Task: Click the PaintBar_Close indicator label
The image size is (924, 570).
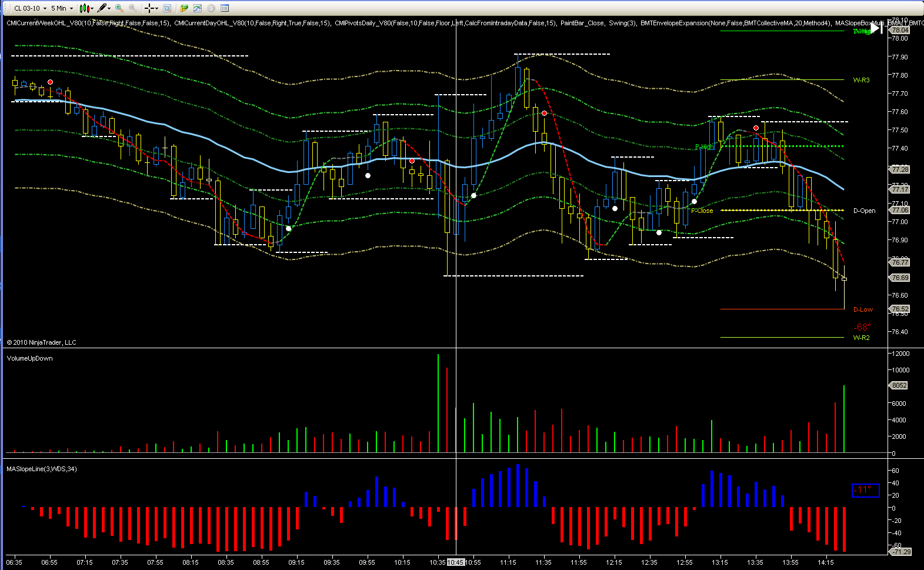Action: coord(582,23)
